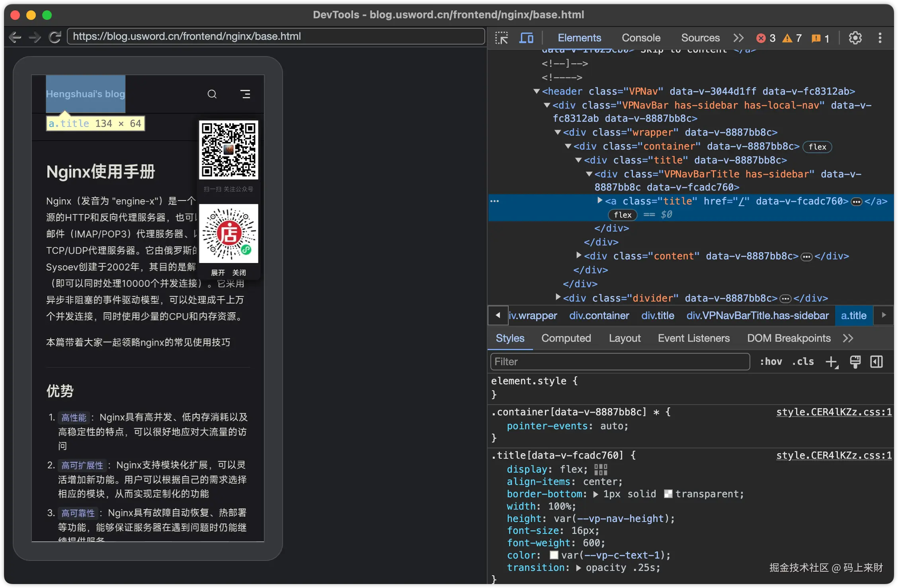The width and height of the screenshot is (898, 588).
Task: Open the DevTools three-dot menu
Action: click(x=880, y=38)
